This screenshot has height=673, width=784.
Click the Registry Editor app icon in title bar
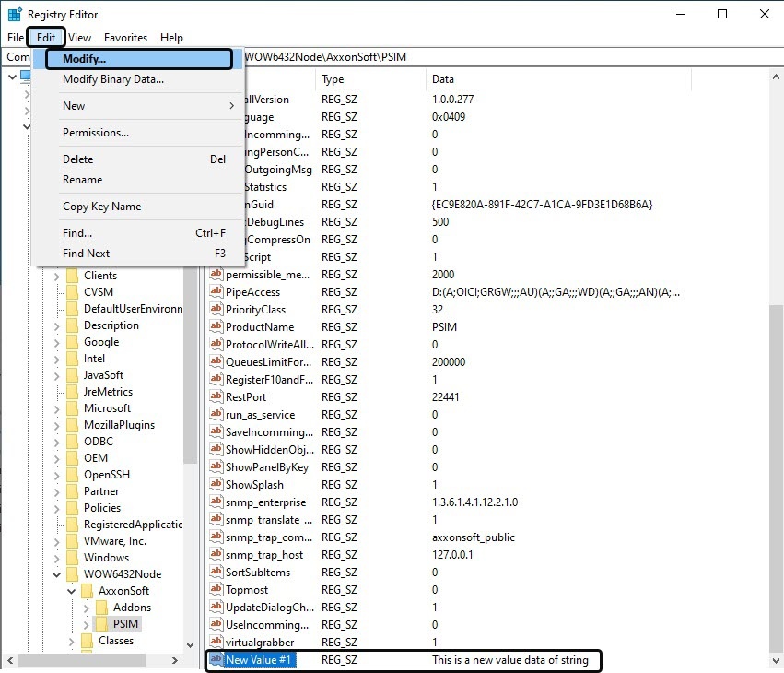[14, 15]
